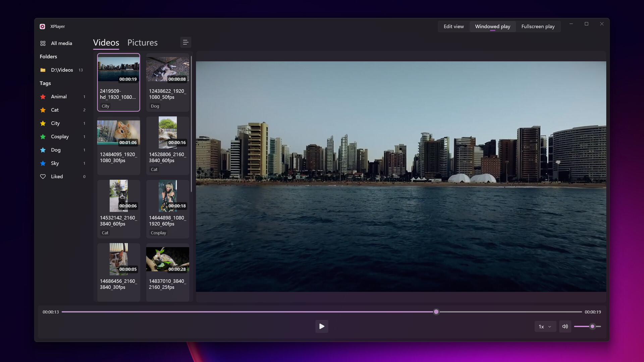Click the Sky tag blue star icon
Screen dimensions: 644x362
tap(43, 163)
